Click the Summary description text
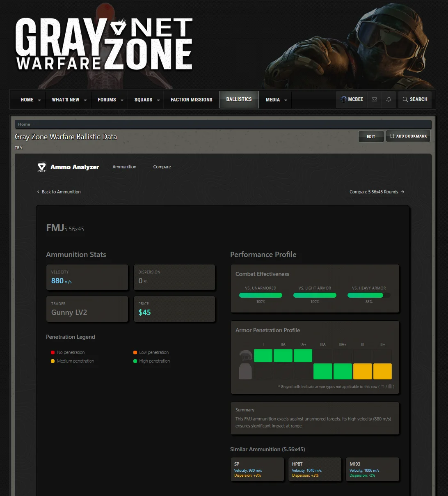Image resolution: width=448 pixels, height=496 pixels. [x=313, y=423]
